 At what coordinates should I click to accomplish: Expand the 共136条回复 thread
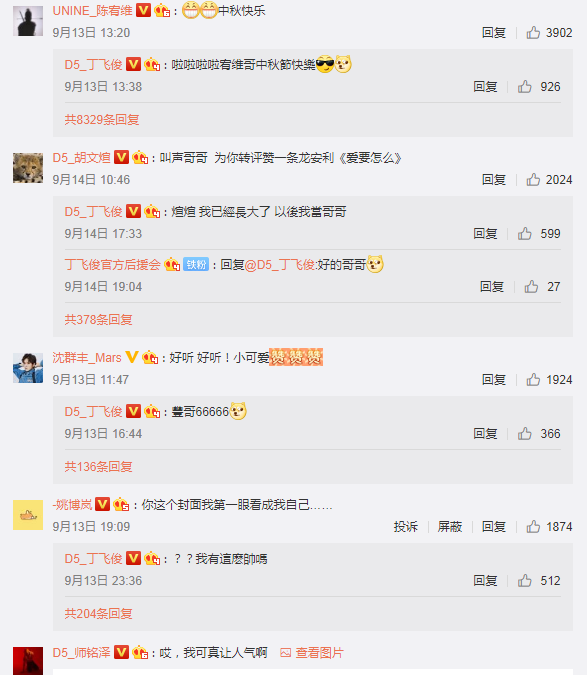[x=98, y=467]
